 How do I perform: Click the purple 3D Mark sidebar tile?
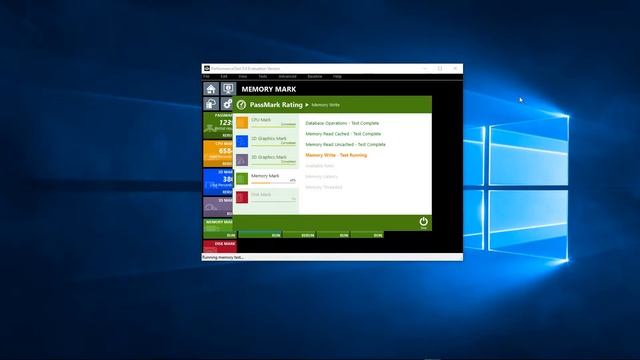218,207
